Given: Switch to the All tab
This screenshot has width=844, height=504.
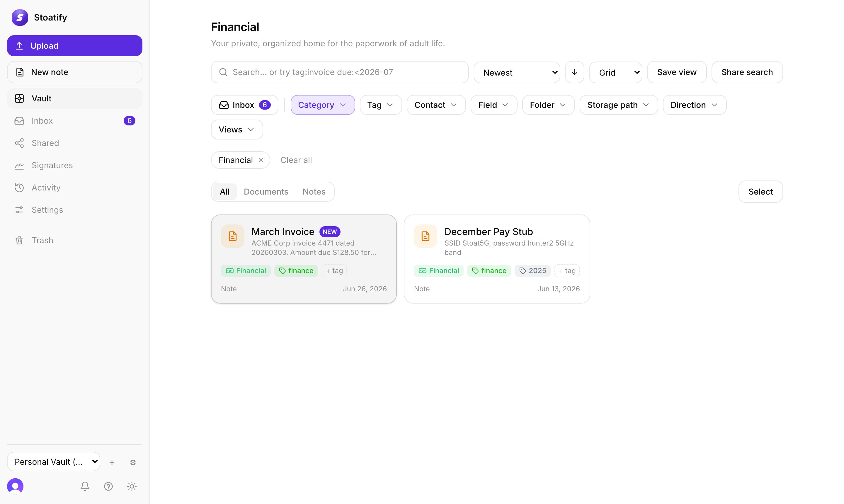Looking at the screenshot, I should [224, 192].
